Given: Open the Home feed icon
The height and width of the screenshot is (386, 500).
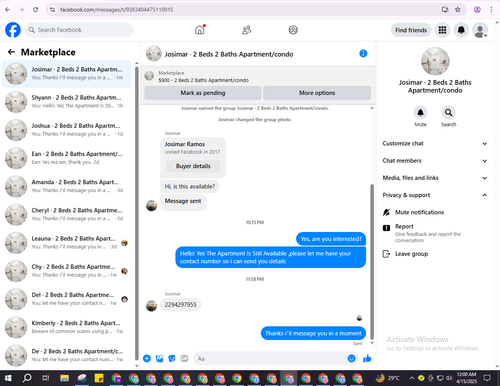Looking at the screenshot, I should coord(200,30).
